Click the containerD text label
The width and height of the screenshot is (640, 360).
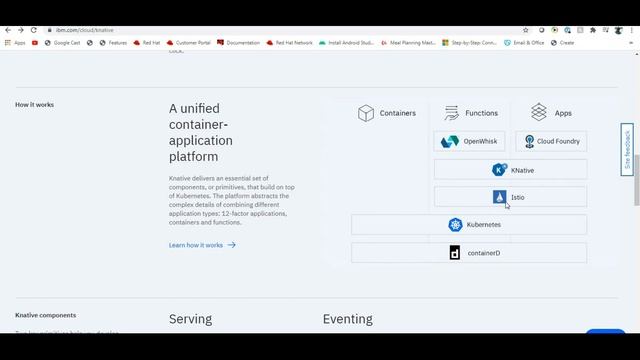point(484,253)
